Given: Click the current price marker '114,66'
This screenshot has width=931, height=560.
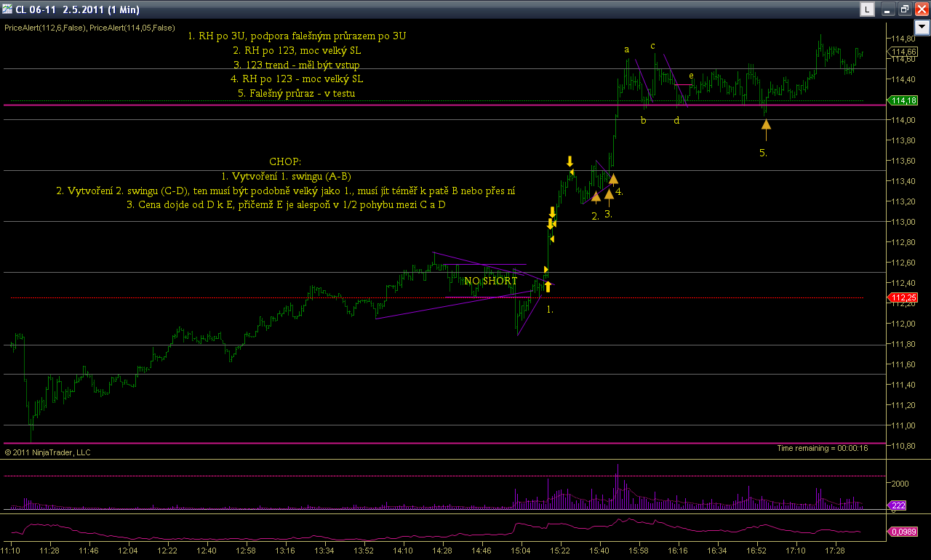Looking at the screenshot, I should [x=904, y=52].
